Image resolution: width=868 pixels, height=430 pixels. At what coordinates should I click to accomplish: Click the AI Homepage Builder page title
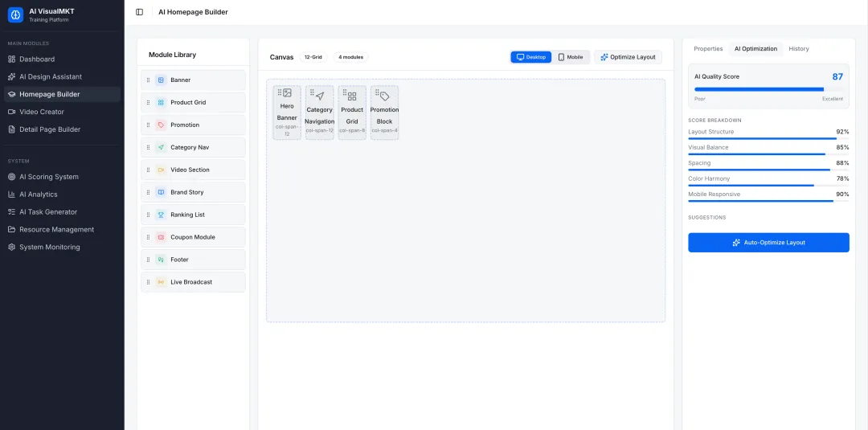[193, 12]
